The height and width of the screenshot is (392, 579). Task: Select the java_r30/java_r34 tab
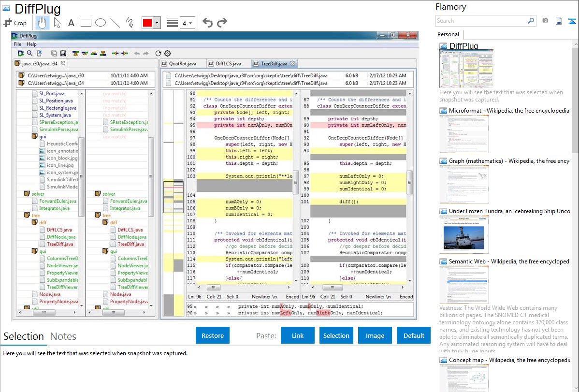pyautogui.click(x=40, y=63)
